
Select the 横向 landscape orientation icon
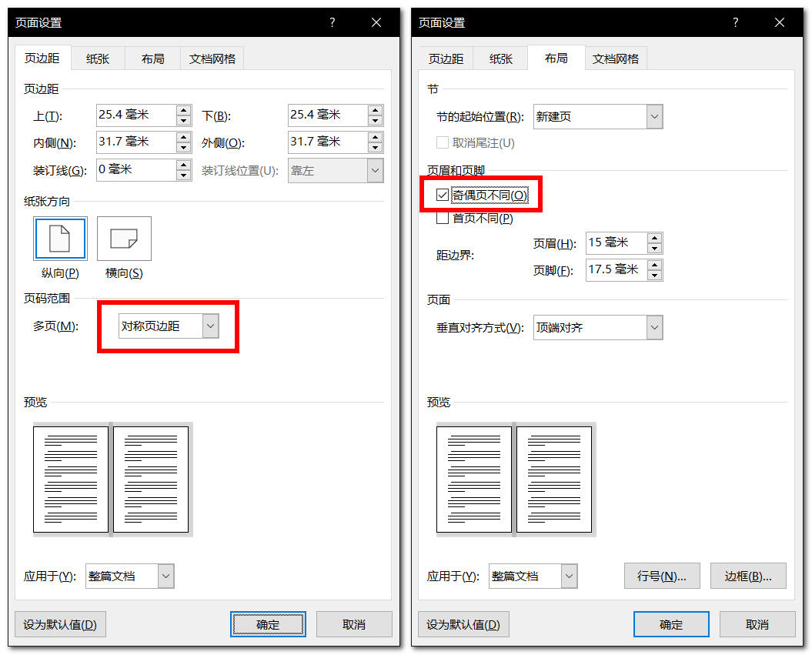124,239
